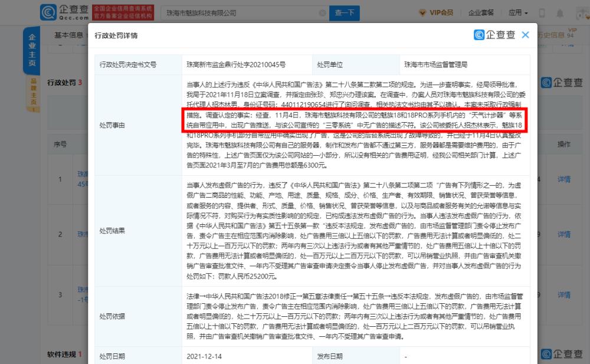Click the VIP crown icon
Image resolution: width=590 pixels, height=364 pixels.
[x=423, y=13]
